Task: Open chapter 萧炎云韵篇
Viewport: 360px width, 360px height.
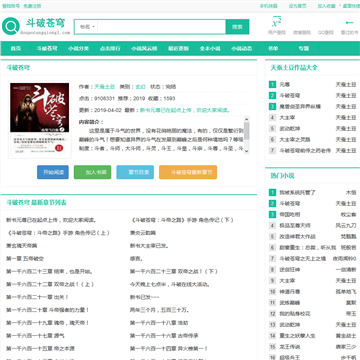Action: 143,233
